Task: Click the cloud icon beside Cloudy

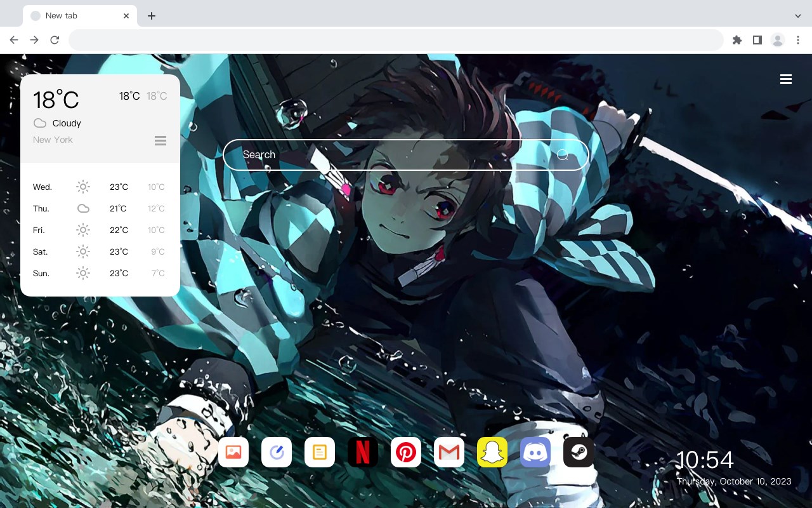Action: [40, 123]
